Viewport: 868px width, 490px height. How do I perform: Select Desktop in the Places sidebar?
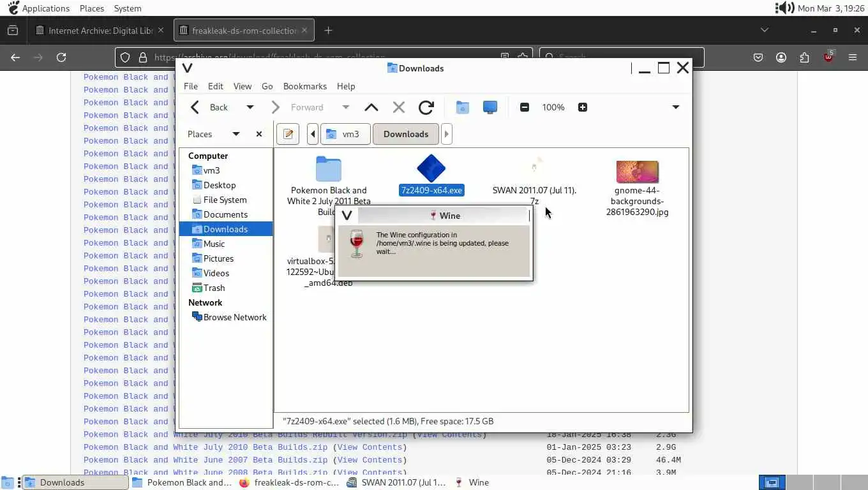(x=226, y=185)
